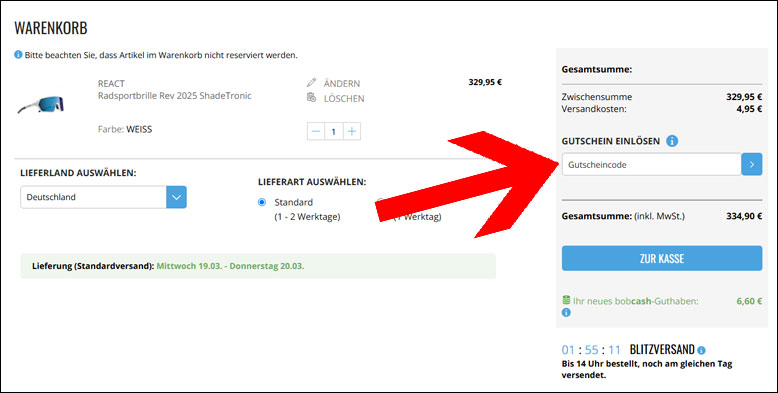778x393 pixels.
Task: Click the ZUR KASSE checkout button
Action: [662, 258]
